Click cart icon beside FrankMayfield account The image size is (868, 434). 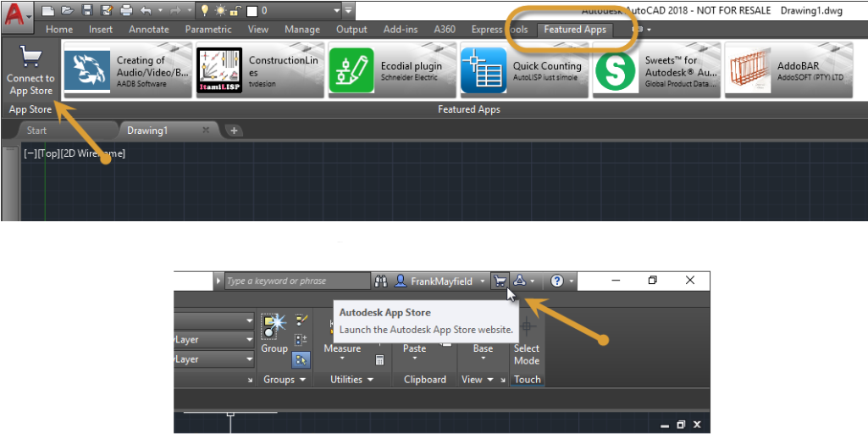coord(500,281)
